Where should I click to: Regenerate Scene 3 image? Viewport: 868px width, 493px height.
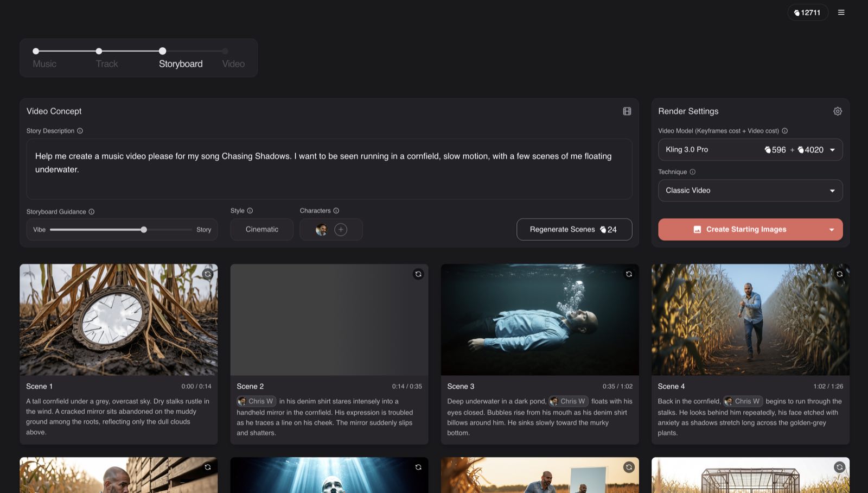[x=629, y=274]
